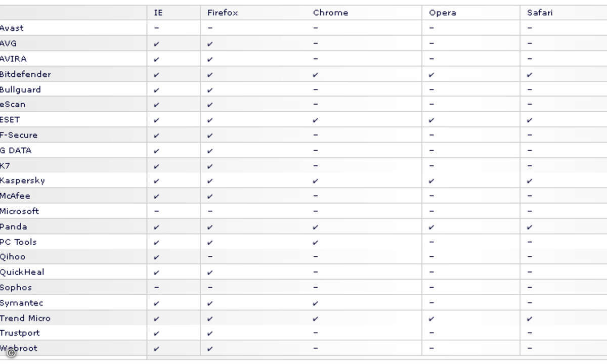This screenshot has width=607, height=364.
Task: Click Bitdefender's Safari checkmark
Action: [530, 75]
